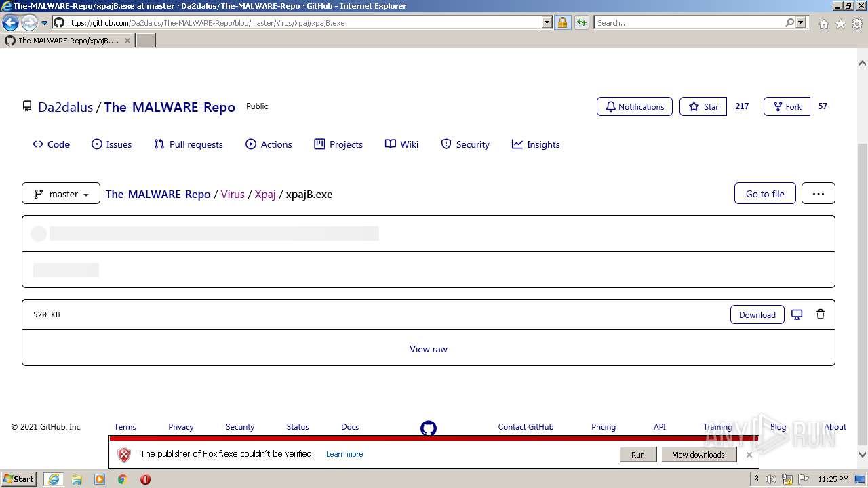Open the Virus folder breadcrumb

pyautogui.click(x=233, y=194)
